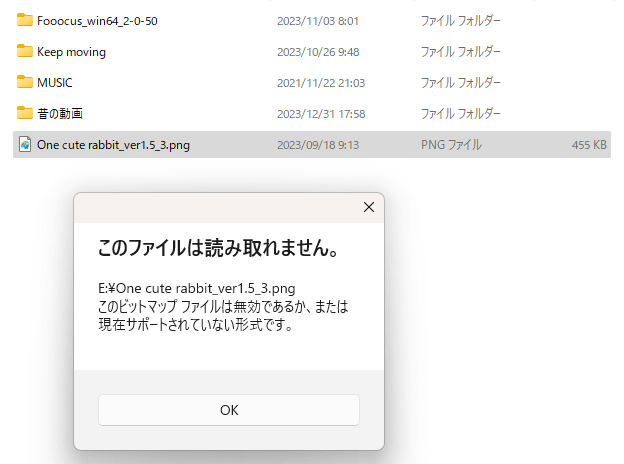Click the 2023/09/18 9:13 date of PNG file
Screen dimensions: 624x464
318,145
